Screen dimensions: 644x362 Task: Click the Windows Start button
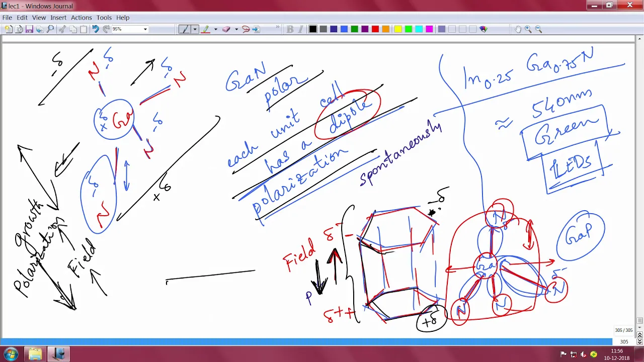click(x=11, y=354)
